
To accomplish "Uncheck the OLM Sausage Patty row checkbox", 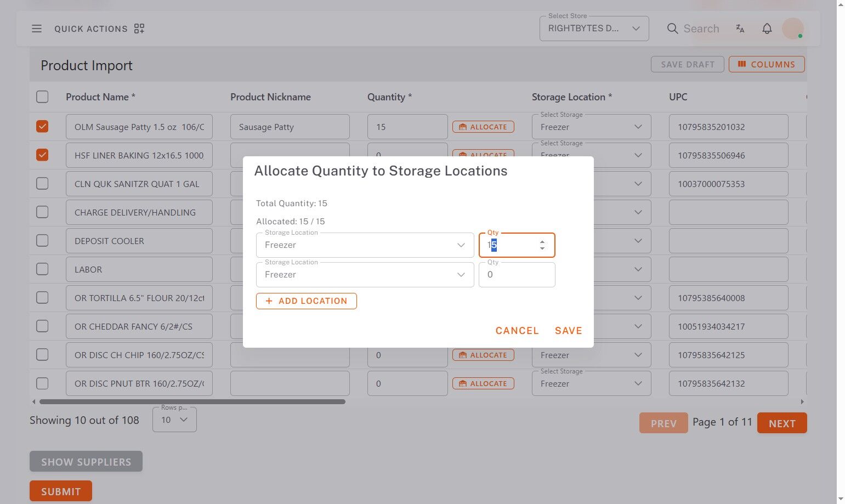I will pyautogui.click(x=42, y=127).
